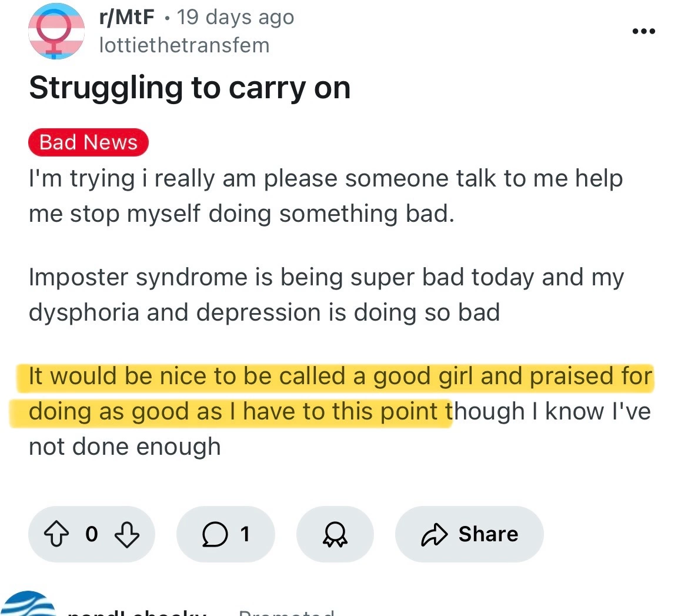
Task: Click the "Imposter syndrome" paragraph text
Action: [325, 294]
